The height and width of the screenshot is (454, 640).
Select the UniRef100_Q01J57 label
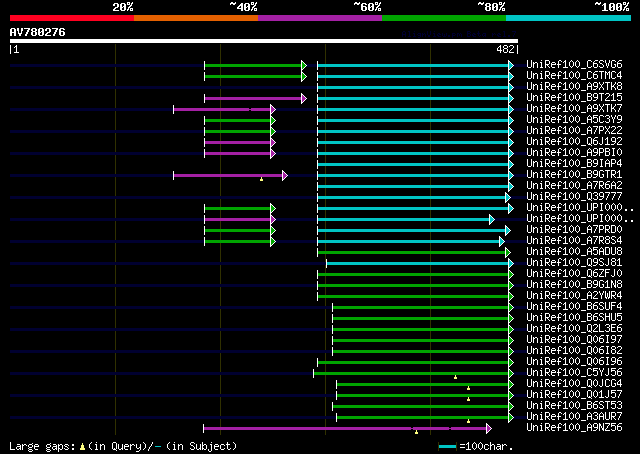[x=574, y=395]
